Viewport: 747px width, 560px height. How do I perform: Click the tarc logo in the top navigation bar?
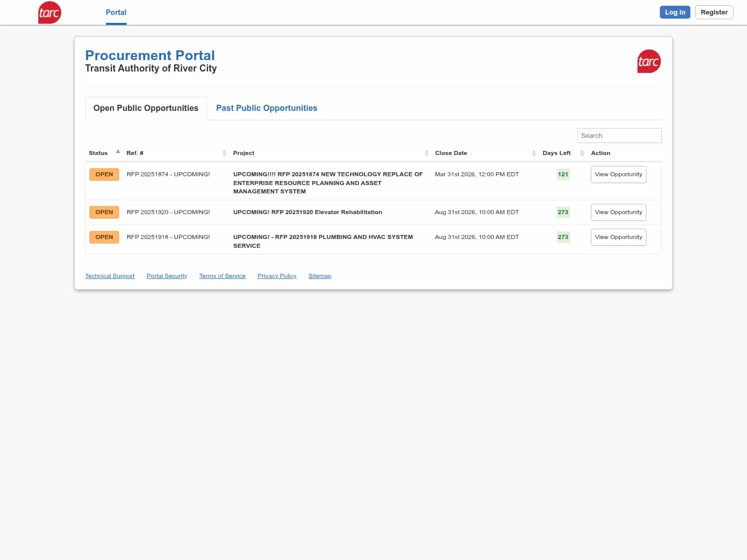pos(50,12)
